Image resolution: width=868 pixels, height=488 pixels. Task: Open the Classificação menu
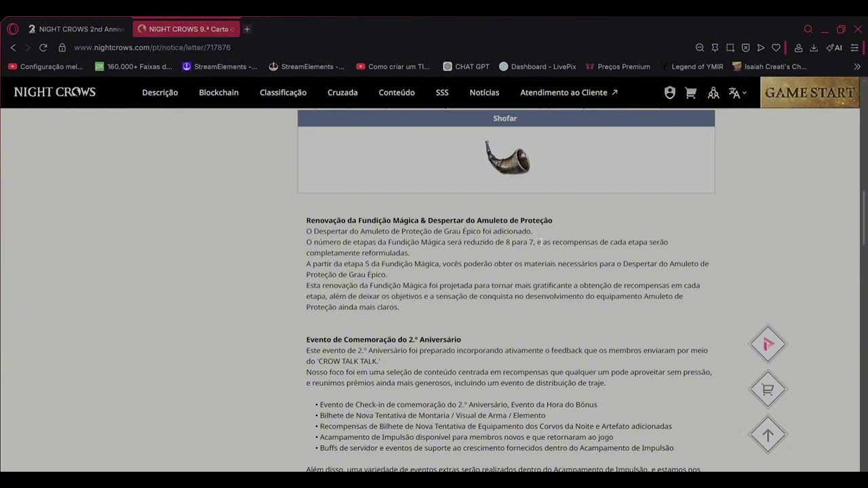pos(283,93)
